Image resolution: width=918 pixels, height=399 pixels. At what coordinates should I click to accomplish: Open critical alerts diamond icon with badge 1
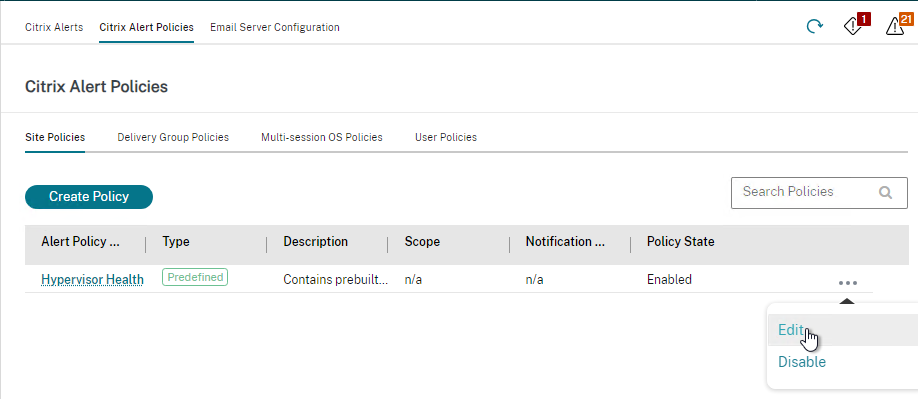[856, 25]
